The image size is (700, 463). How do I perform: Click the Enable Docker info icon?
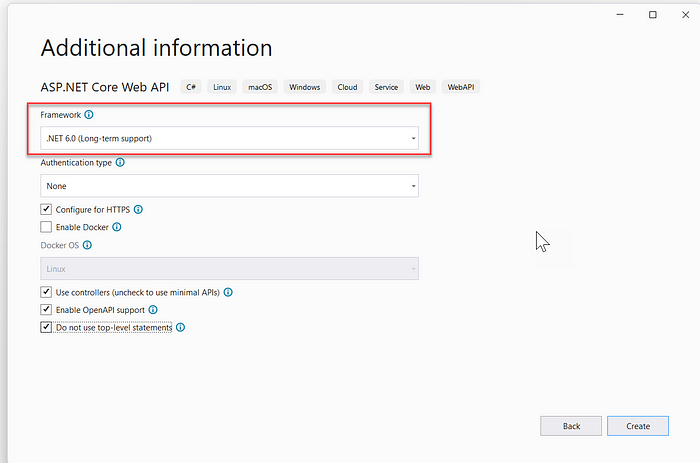[x=117, y=227]
